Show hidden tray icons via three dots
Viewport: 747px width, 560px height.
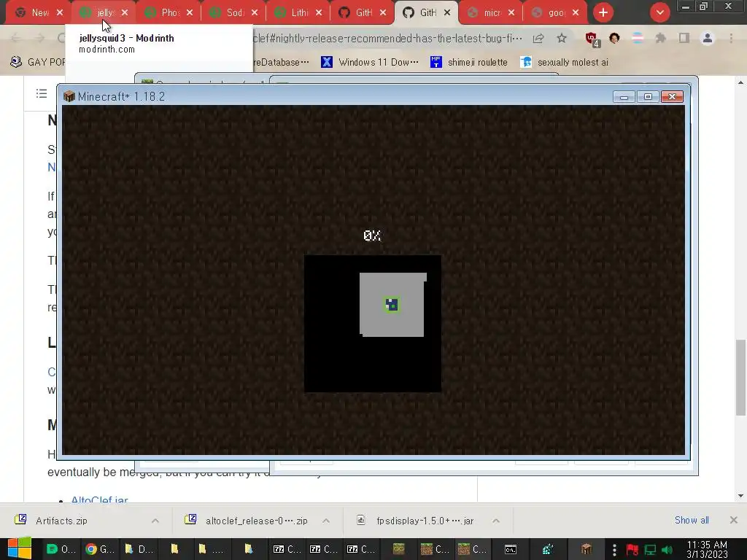click(x=614, y=550)
